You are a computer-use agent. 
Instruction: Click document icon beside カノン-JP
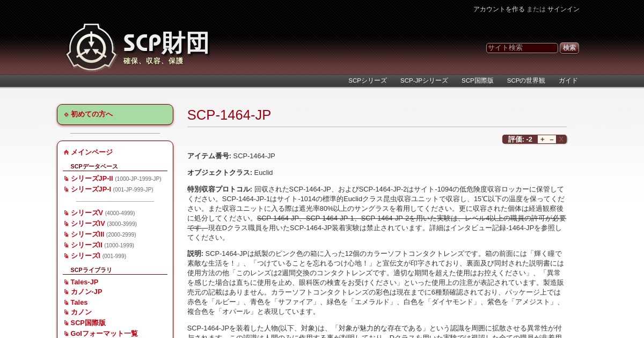pyautogui.click(x=66, y=292)
